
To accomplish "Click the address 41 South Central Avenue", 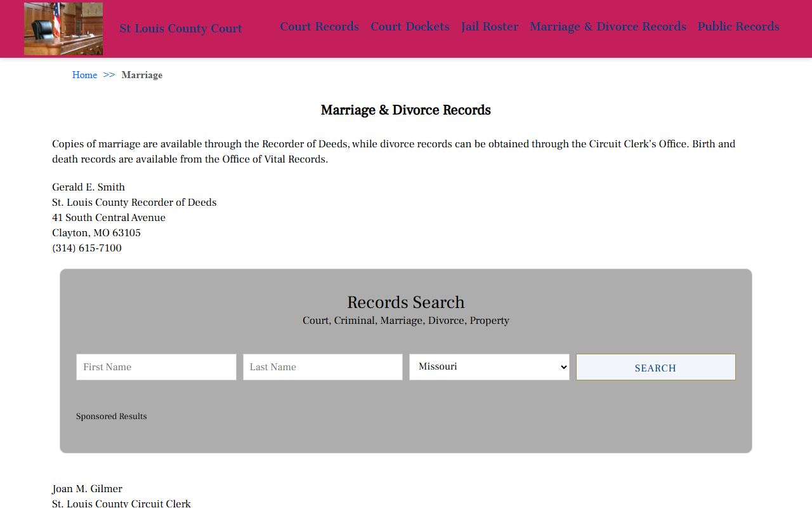I will click(x=109, y=218).
